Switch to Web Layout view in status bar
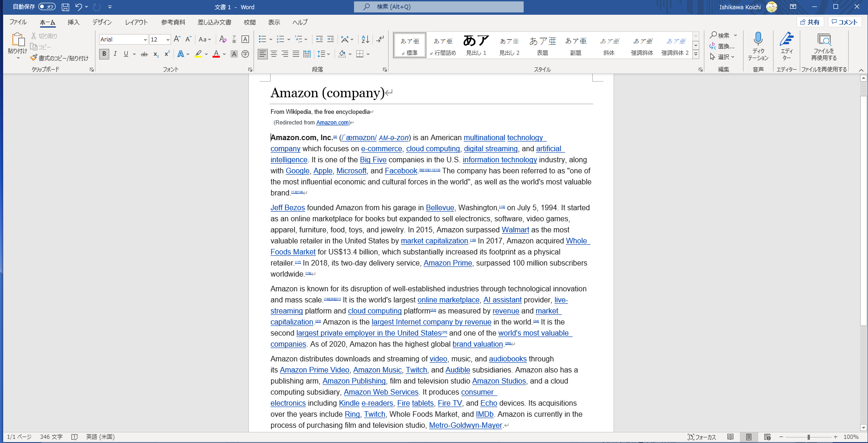 (x=768, y=437)
